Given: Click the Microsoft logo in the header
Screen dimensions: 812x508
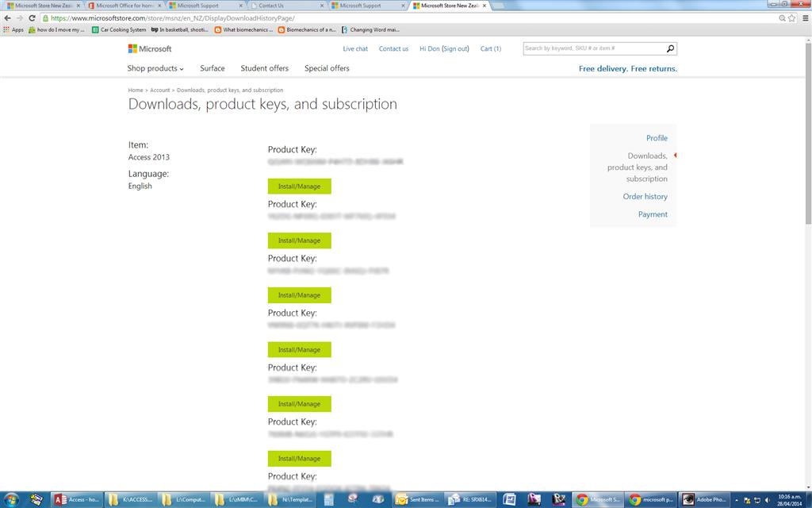Looking at the screenshot, I should click(x=150, y=48).
